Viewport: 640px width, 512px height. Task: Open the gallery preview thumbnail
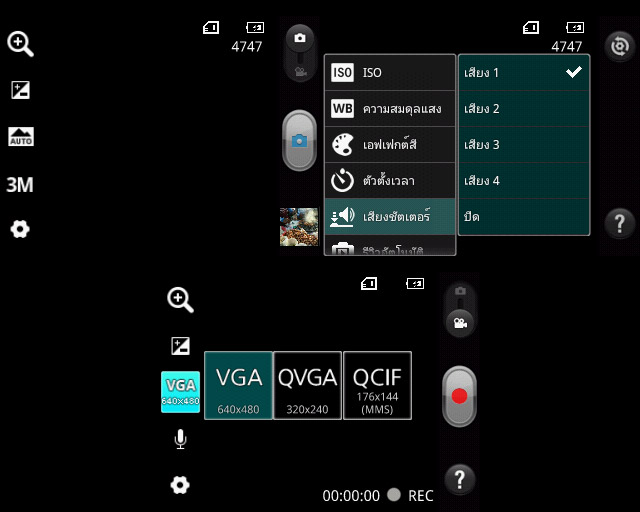[x=299, y=227]
